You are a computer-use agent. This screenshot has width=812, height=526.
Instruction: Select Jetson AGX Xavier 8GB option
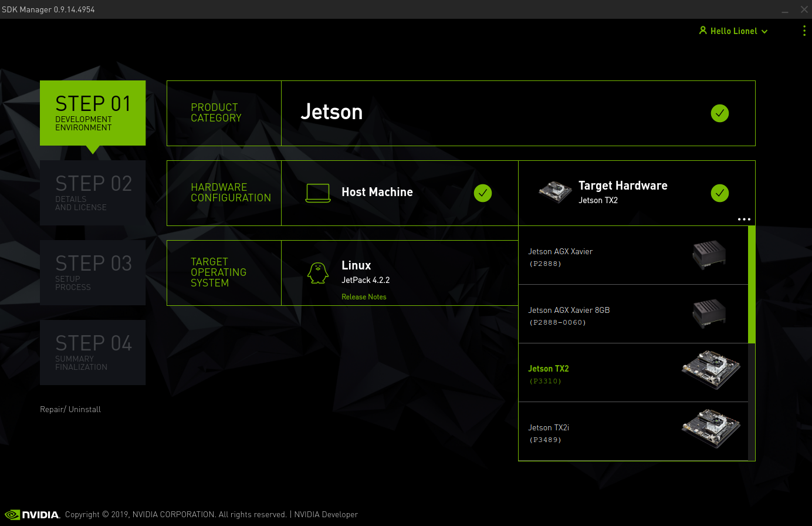[x=633, y=314]
